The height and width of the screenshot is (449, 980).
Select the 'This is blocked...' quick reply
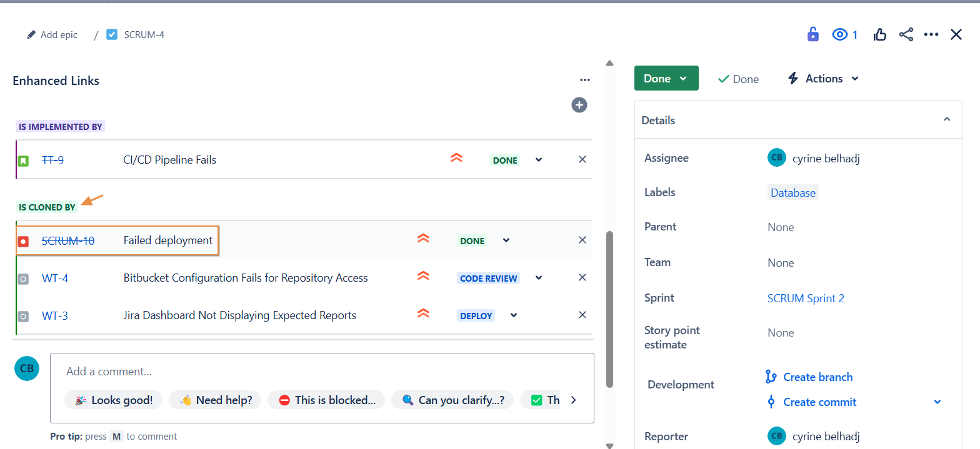tap(327, 400)
